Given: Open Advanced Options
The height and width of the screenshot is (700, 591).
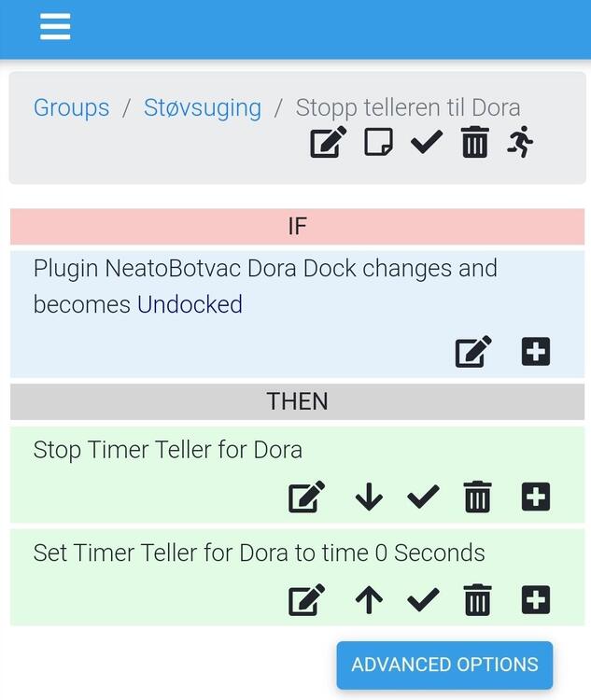Looking at the screenshot, I should [444, 665].
